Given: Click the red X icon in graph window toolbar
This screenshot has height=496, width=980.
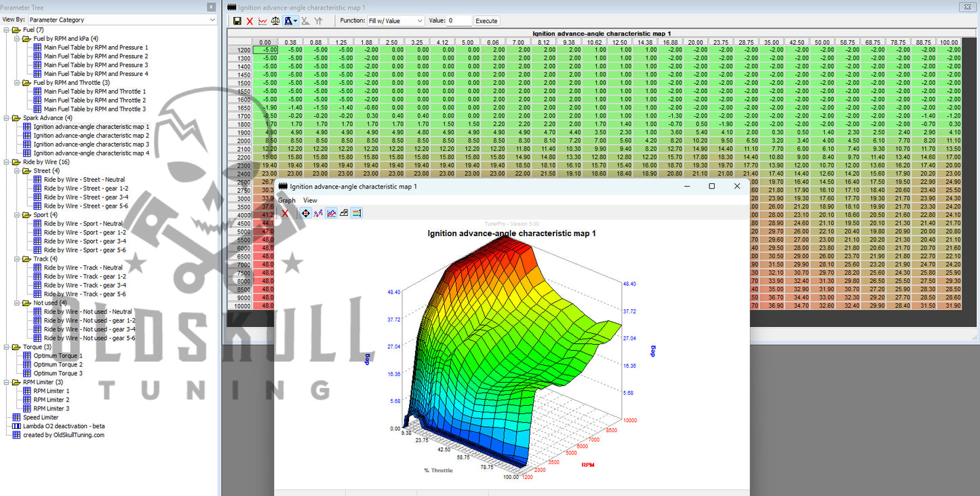Looking at the screenshot, I should 285,213.
